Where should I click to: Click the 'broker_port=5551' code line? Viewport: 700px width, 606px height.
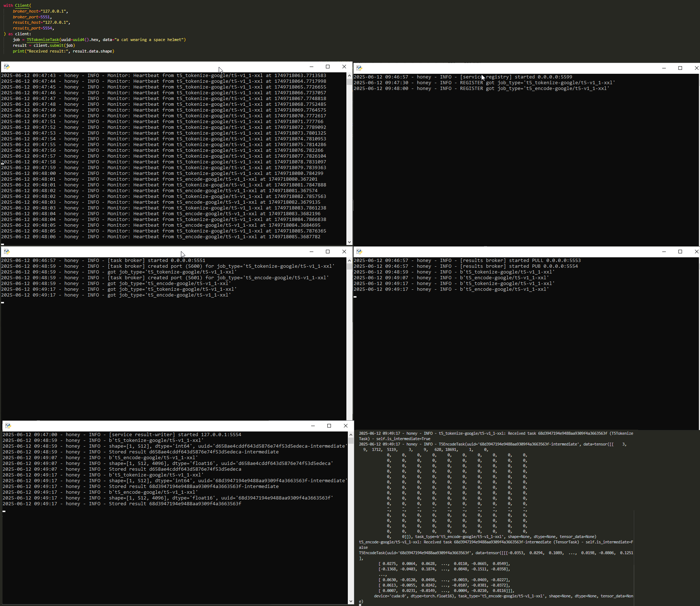[x=32, y=17]
